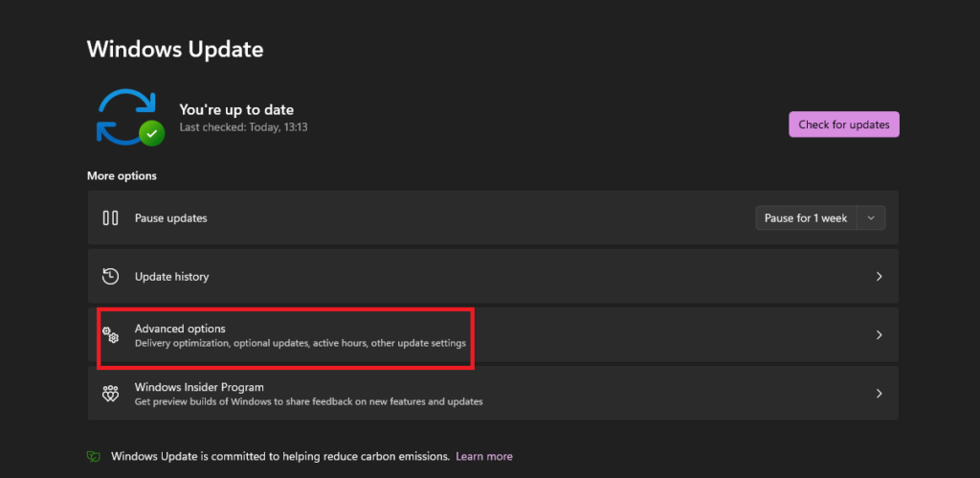
Task: Select the Windows Insider Program title
Action: coord(199,387)
